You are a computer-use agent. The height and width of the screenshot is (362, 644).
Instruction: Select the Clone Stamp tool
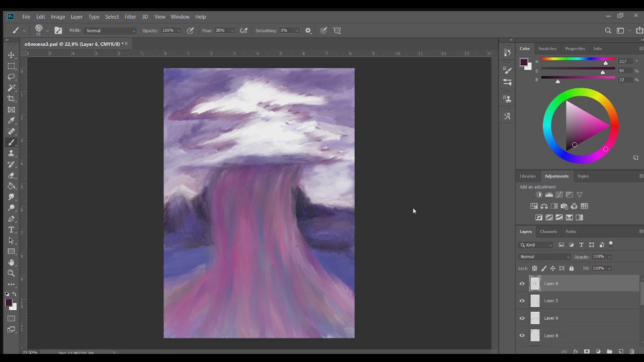click(x=11, y=153)
